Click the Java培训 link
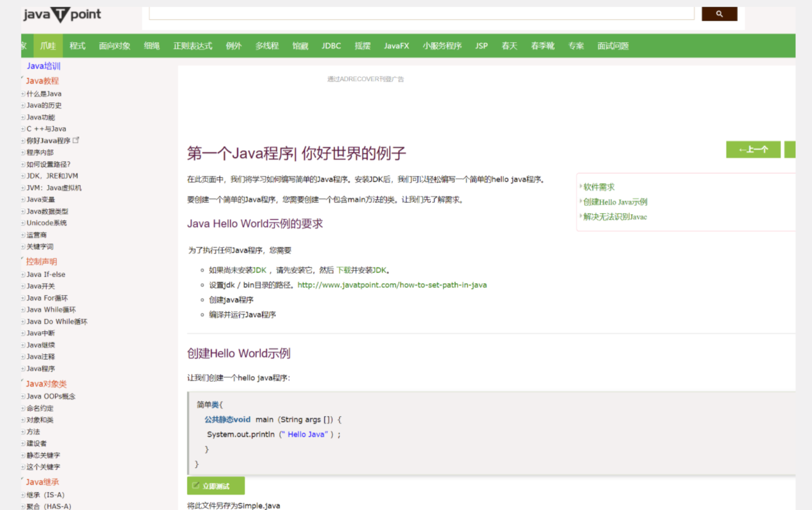The height and width of the screenshot is (510, 812). pyautogui.click(x=43, y=66)
